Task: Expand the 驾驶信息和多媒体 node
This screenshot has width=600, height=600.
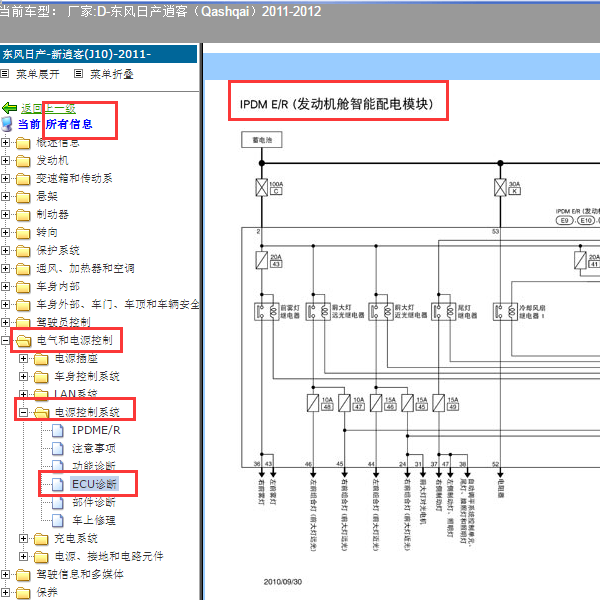Action: tap(5, 574)
